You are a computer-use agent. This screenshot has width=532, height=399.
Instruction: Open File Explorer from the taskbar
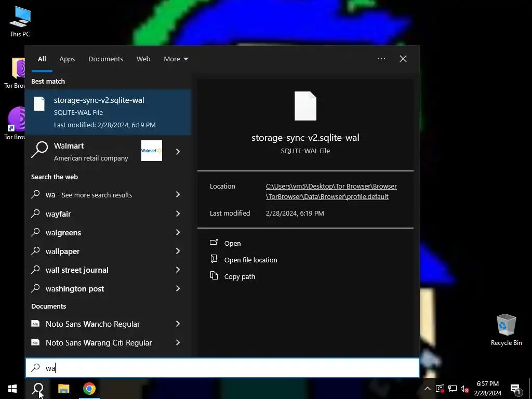pyautogui.click(x=63, y=389)
